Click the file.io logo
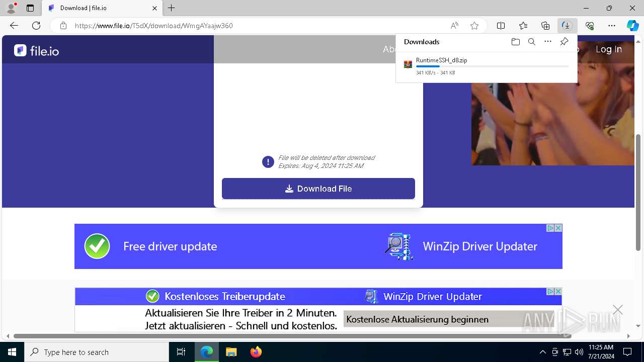This screenshot has width=644, height=362. (36, 50)
